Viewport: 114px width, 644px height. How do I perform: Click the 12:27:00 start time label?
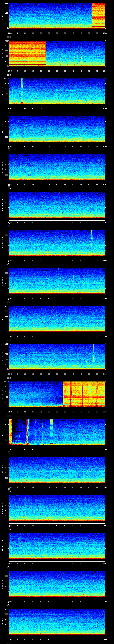pos(9,525)
